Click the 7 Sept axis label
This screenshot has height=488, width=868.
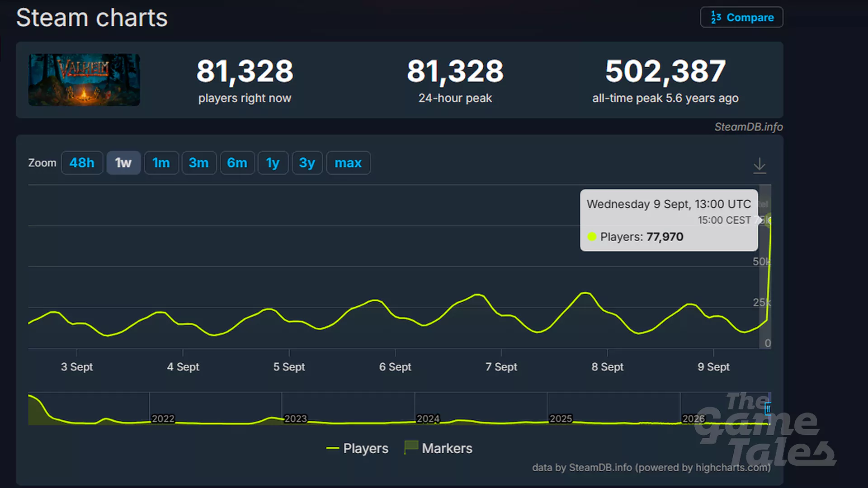[501, 367]
